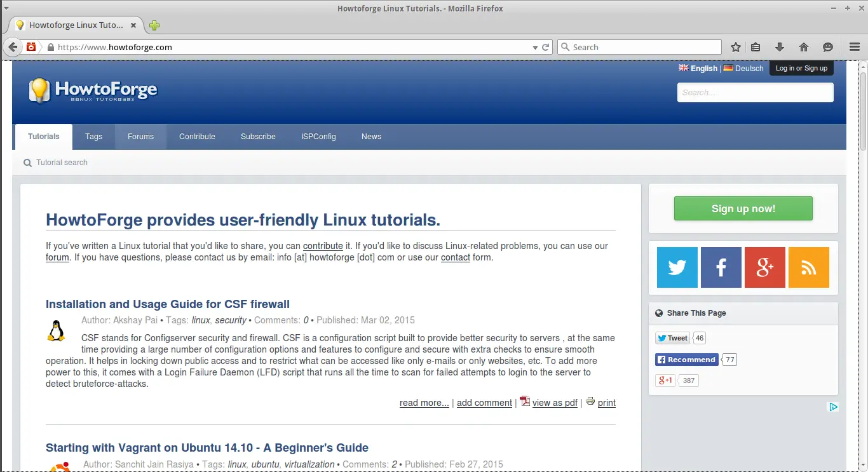The height and width of the screenshot is (472, 868).
Task: Open the Firefox hamburger menu
Action: coord(854,47)
